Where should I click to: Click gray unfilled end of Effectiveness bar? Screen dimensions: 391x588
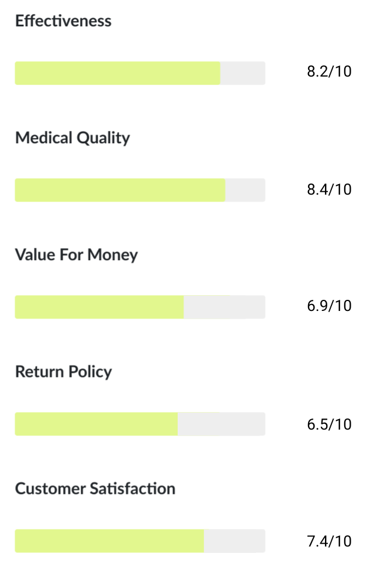click(x=243, y=73)
